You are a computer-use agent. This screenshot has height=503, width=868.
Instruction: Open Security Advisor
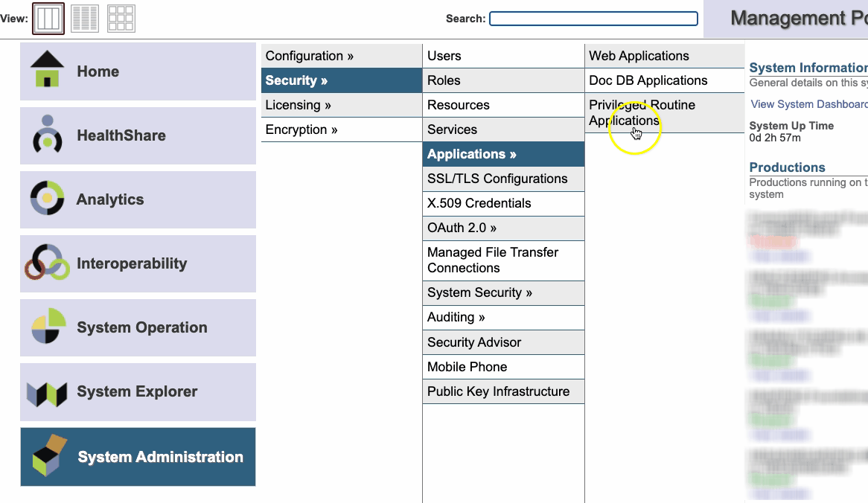click(504, 342)
